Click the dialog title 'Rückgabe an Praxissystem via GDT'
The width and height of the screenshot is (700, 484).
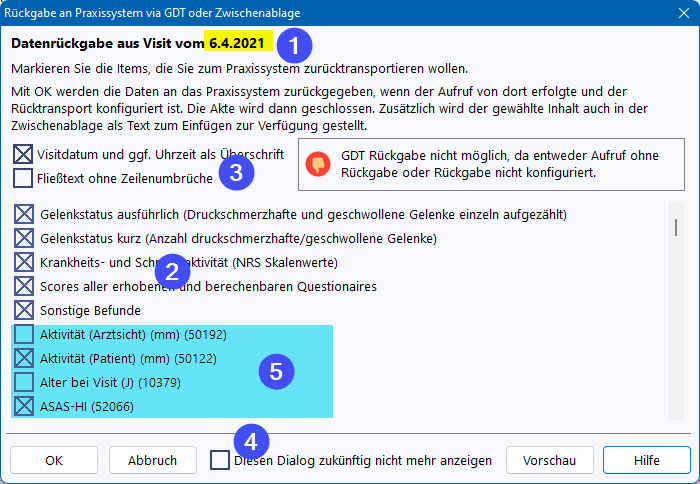click(152, 13)
